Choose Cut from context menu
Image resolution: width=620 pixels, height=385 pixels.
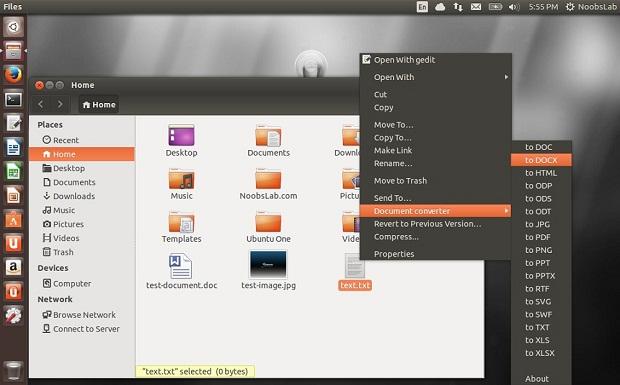coord(435,94)
